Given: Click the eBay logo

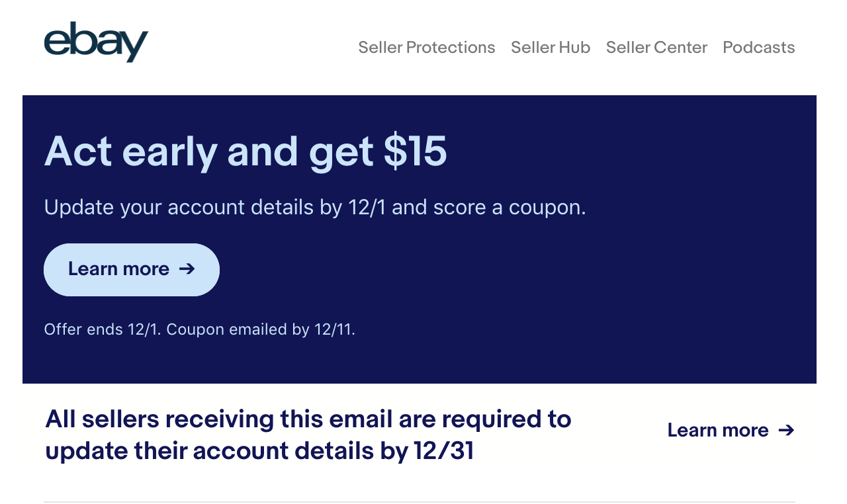Looking at the screenshot, I should click(x=96, y=42).
